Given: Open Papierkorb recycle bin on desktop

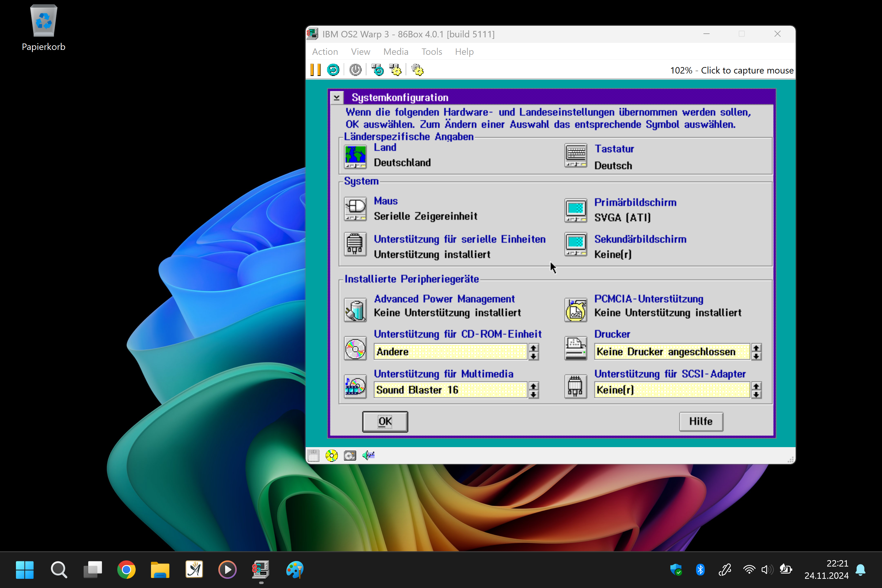Looking at the screenshot, I should point(43,28).
